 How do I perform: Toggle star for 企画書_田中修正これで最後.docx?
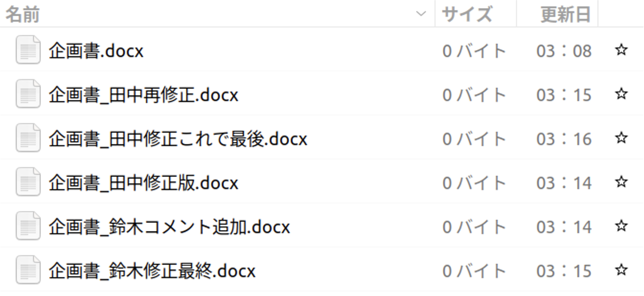[x=621, y=138]
